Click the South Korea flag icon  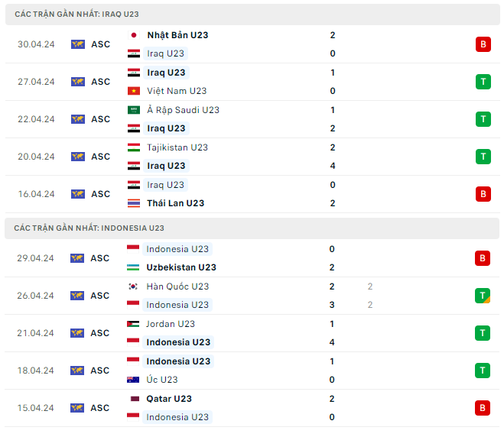point(134,286)
